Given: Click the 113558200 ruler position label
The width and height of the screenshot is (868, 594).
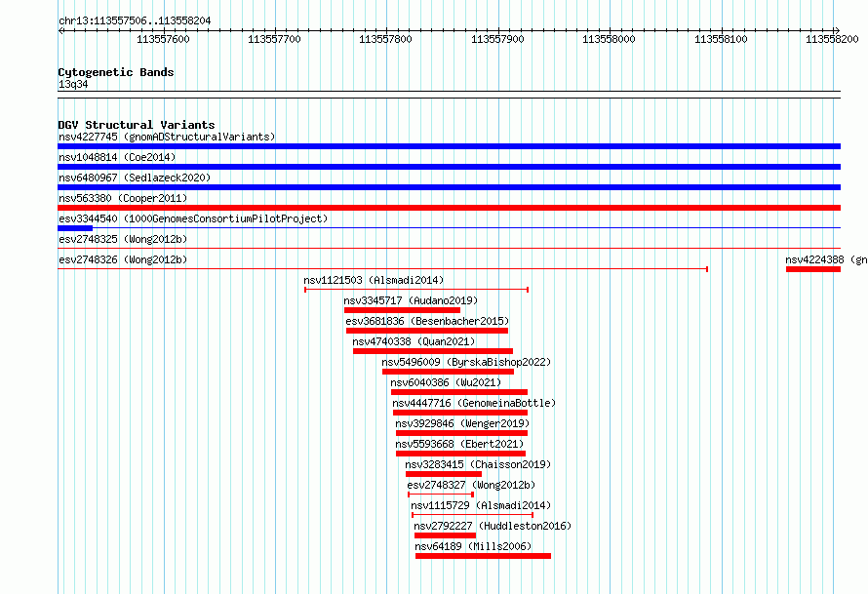Looking at the screenshot, I should click(832, 39).
